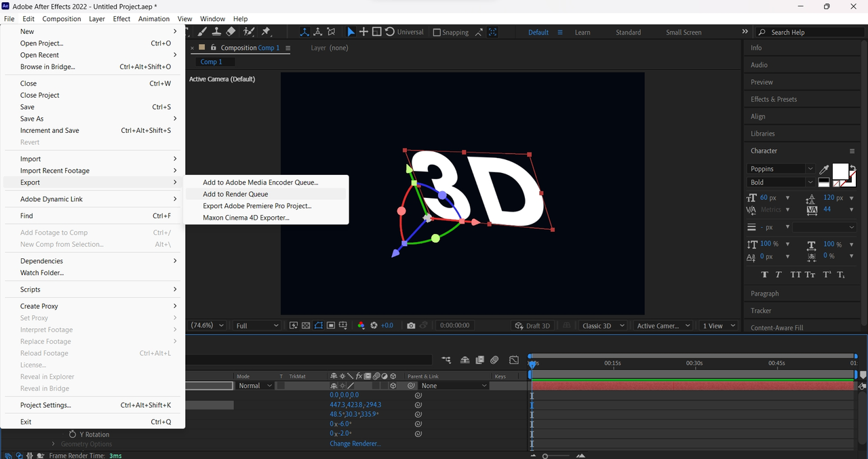Take a snapshot with the camera icon
This screenshot has height=459, width=868.
click(411, 325)
